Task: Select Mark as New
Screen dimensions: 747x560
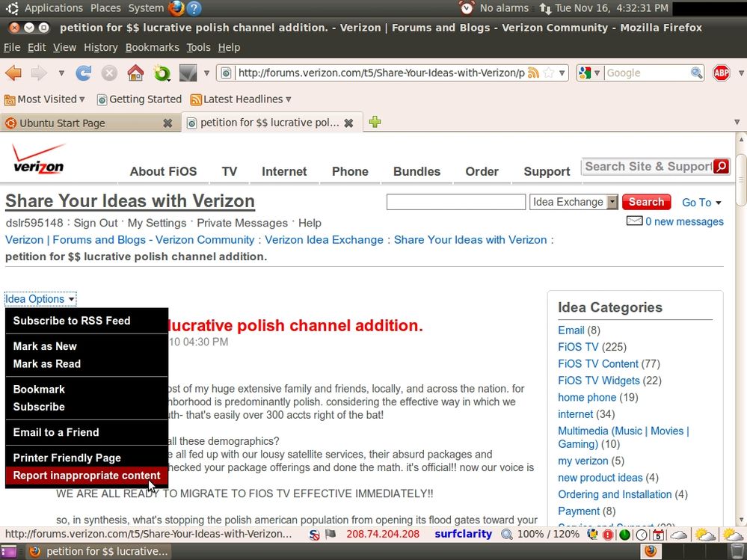Action: tap(45, 346)
